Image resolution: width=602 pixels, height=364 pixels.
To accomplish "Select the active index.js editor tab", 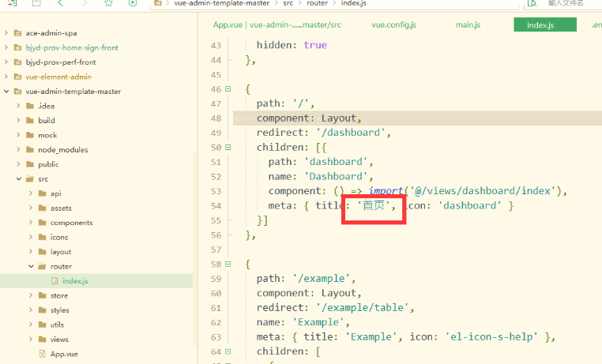I will click(545, 24).
